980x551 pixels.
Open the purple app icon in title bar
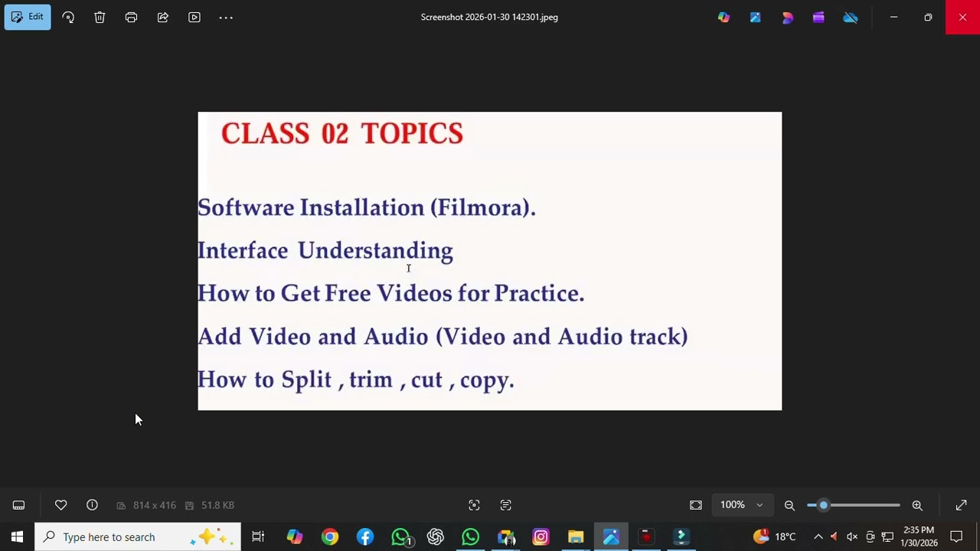pos(818,17)
